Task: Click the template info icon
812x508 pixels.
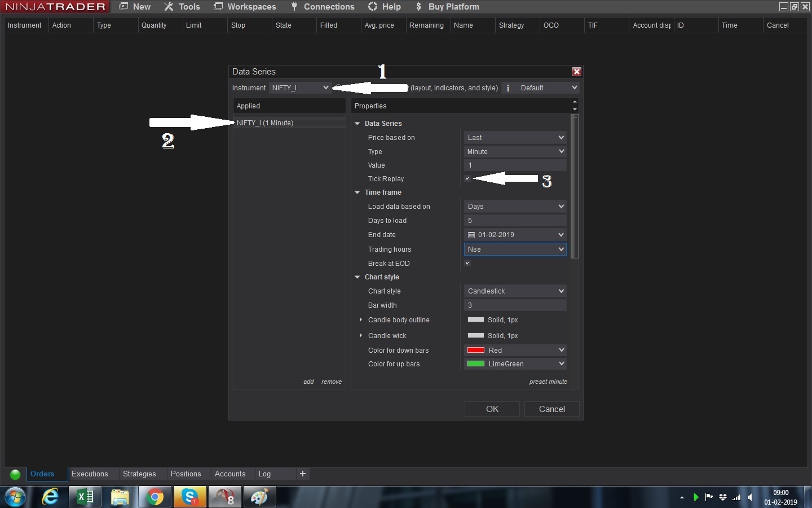Action: (508, 88)
